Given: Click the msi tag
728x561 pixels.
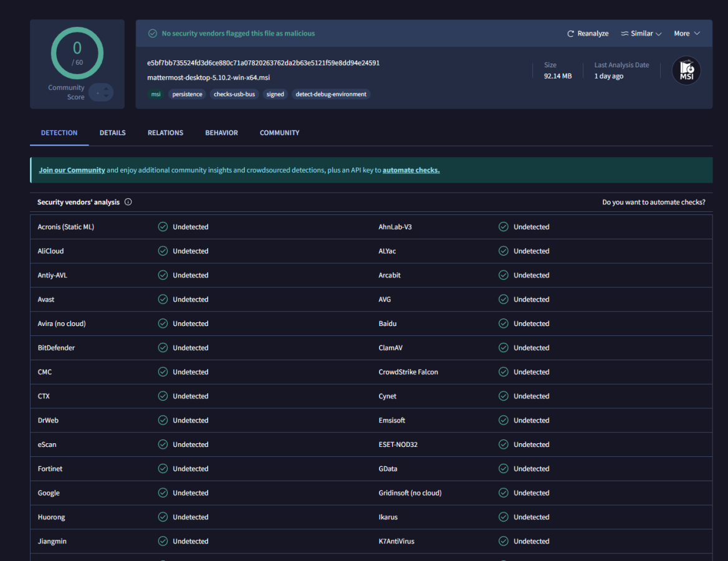Looking at the screenshot, I should [x=156, y=94].
